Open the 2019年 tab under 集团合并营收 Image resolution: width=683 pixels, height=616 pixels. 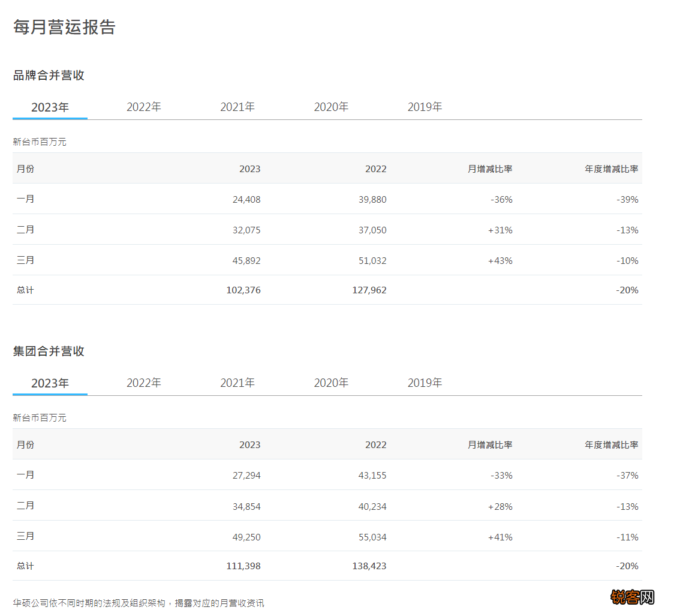click(425, 383)
